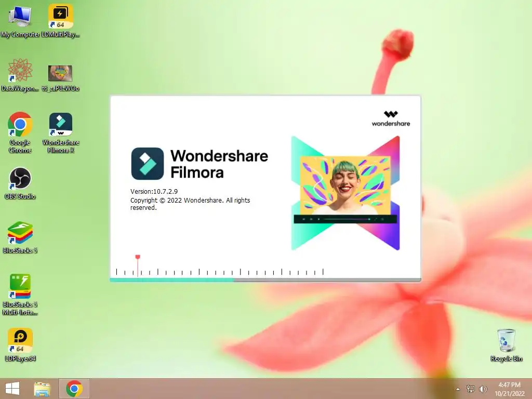Screen dimensions: 532x399
Task: Select the BlueStacks 5 desktop shortcut
Action: click(20, 237)
